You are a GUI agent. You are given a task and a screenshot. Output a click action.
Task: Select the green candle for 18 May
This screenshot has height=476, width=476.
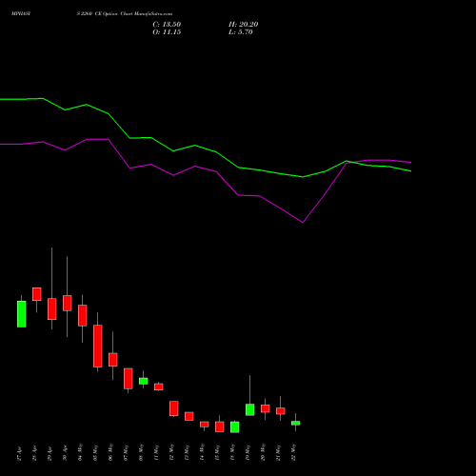[235, 427]
